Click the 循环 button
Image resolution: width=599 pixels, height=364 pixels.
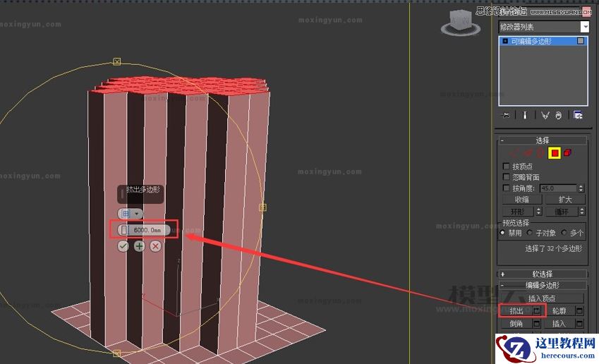[x=562, y=211]
